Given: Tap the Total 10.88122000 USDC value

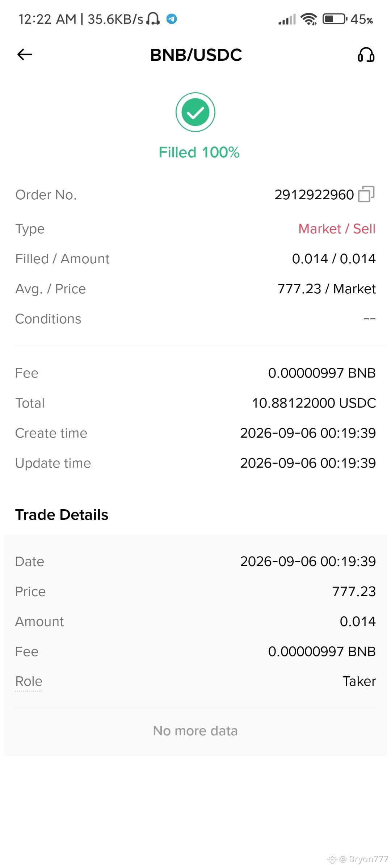Looking at the screenshot, I should pos(314,403).
